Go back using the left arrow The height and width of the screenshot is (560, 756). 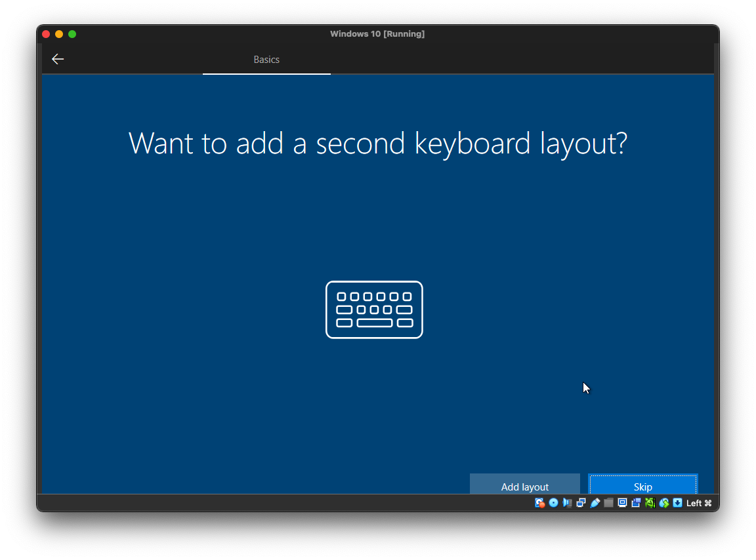tap(58, 59)
